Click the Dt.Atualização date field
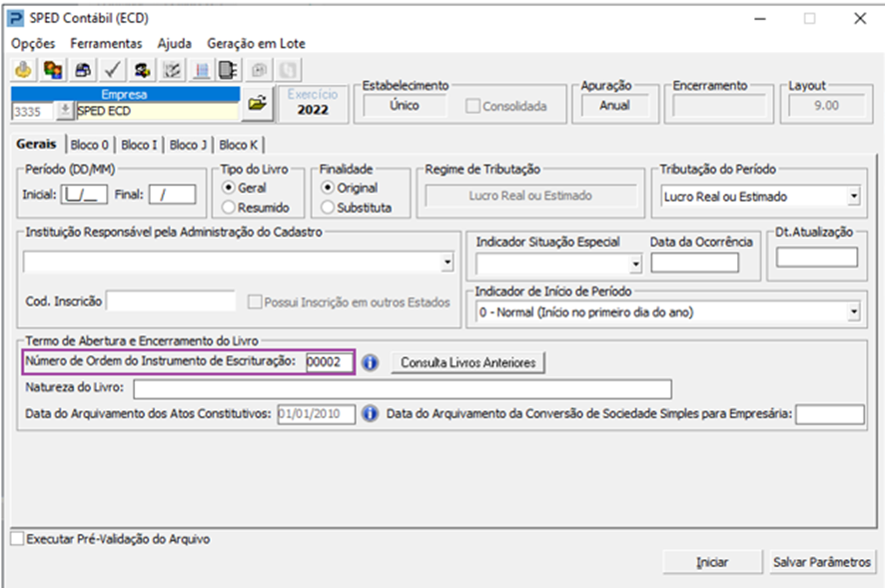This screenshot has height=588, width=885. [x=817, y=258]
